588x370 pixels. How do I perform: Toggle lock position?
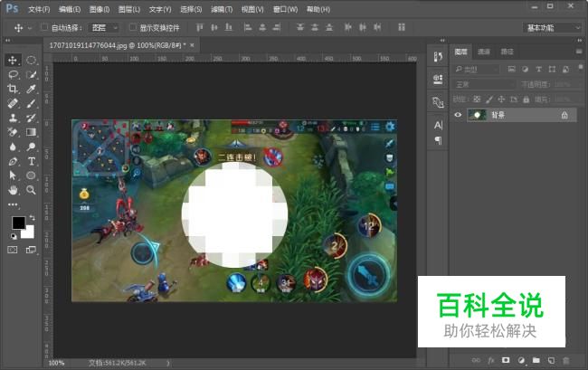(x=501, y=100)
